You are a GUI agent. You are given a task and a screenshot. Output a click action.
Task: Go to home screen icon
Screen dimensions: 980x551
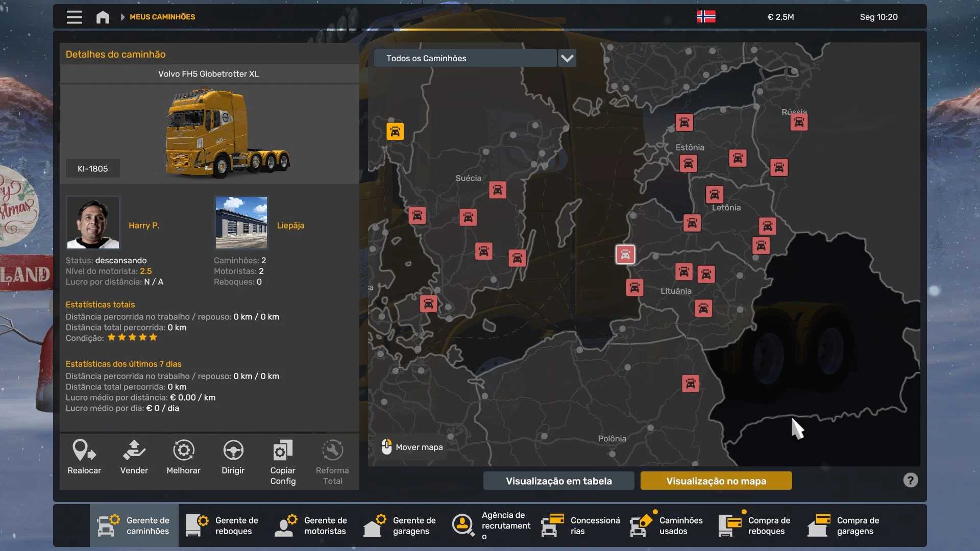(x=103, y=17)
